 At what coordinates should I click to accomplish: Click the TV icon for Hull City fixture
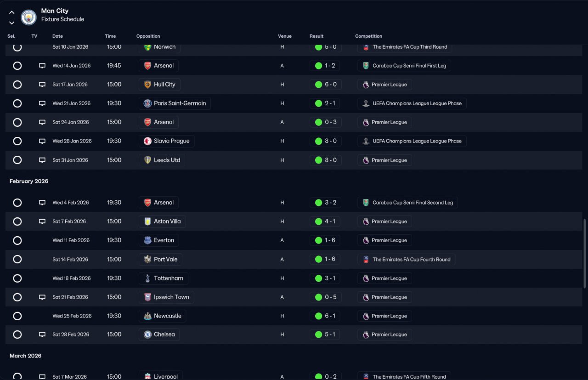pyautogui.click(x=42, y=85)
